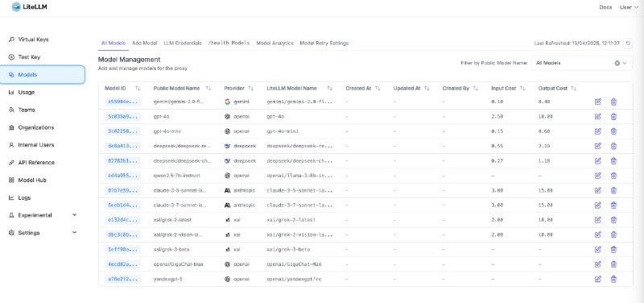The image size is (644, 303).
Task: Switch to the Add Model tab
Action: [145, 44]
